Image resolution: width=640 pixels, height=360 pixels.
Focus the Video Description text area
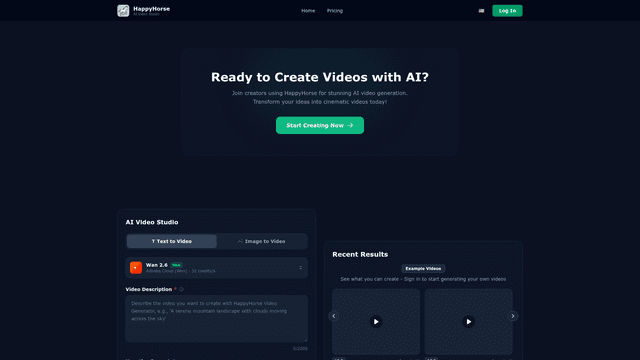click(x=216, y=319)
